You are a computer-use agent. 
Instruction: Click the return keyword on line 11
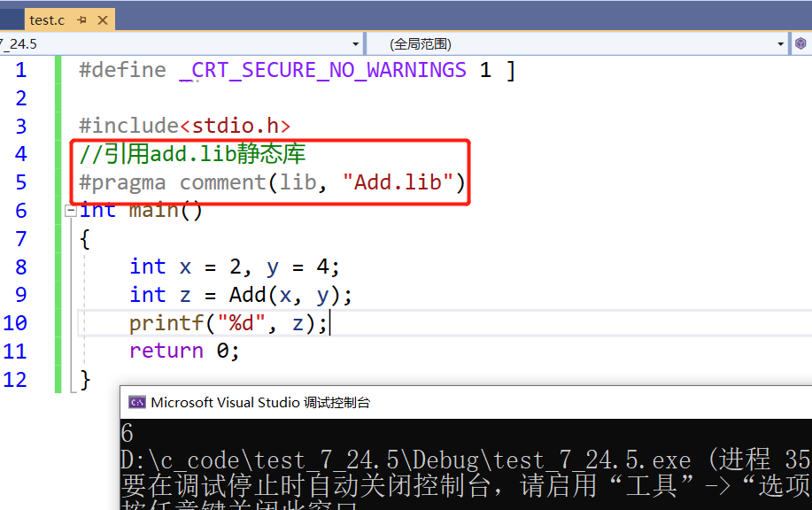tap(166, 351)
